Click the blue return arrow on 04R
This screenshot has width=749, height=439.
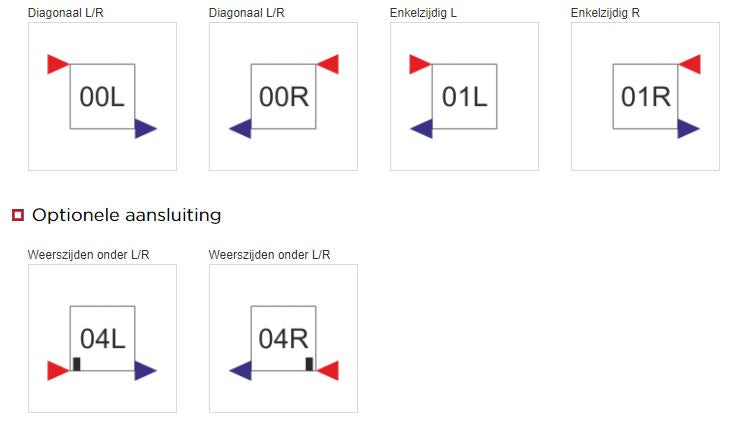[240, 371]
